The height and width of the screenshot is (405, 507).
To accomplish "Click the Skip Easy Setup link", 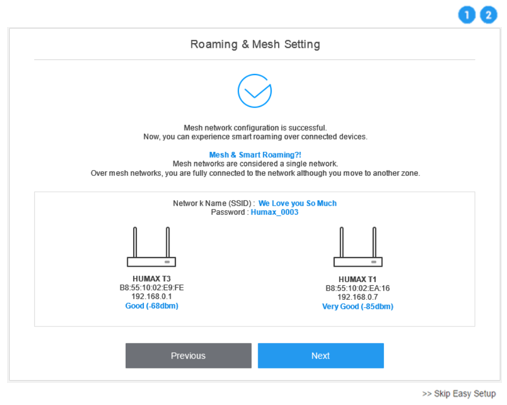I will [x=459, y=394].
